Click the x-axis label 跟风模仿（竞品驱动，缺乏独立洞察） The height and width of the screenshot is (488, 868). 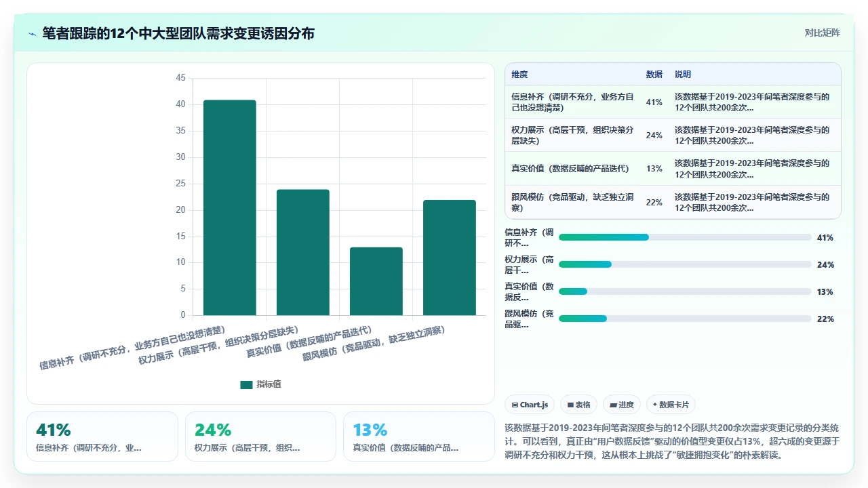point(374,344)
